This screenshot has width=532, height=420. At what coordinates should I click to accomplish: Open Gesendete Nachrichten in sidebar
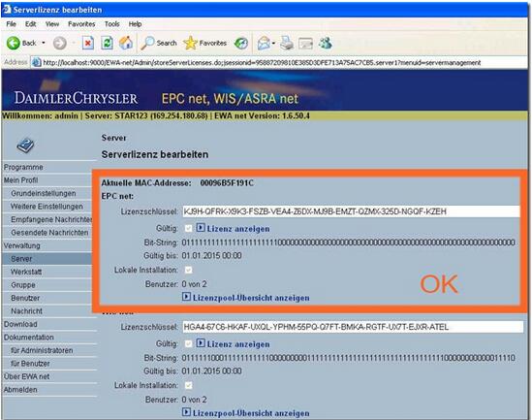tap(49, 233)
